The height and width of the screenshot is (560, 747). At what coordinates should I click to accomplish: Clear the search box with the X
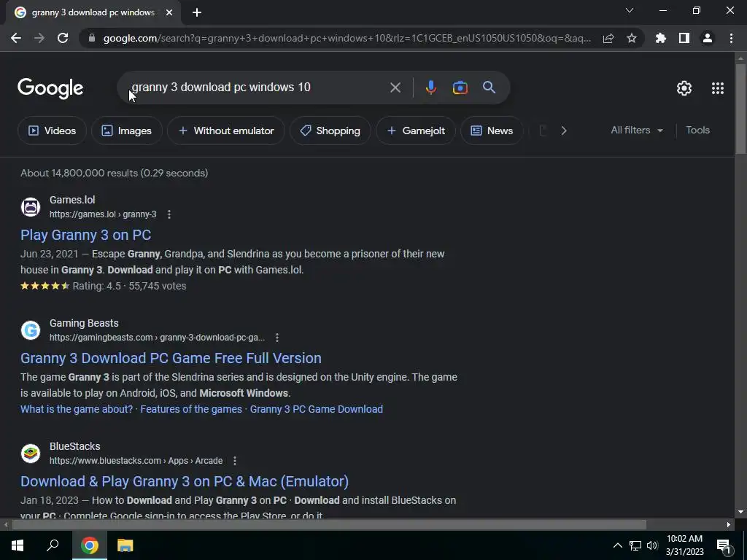point(395,87)
